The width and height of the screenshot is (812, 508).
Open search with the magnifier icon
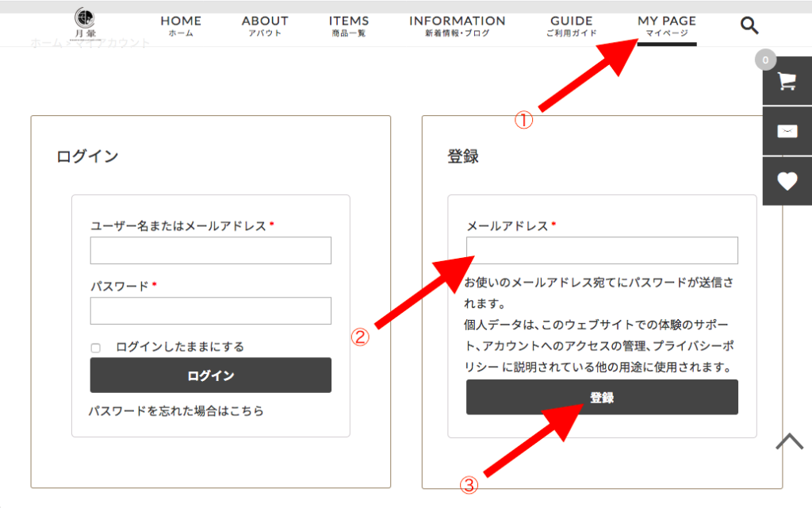click(x=749, y=25)
